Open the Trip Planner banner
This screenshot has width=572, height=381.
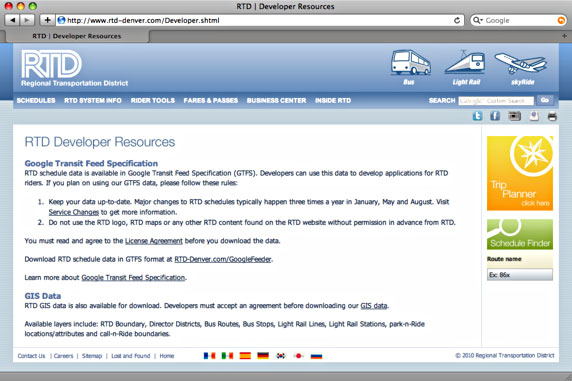(520, 173)
